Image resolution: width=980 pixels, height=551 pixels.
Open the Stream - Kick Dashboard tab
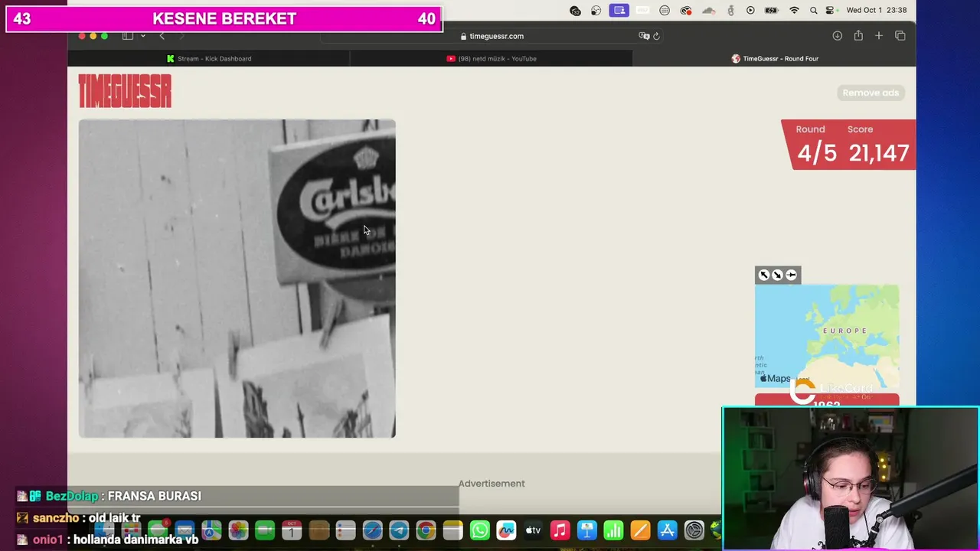208,58
